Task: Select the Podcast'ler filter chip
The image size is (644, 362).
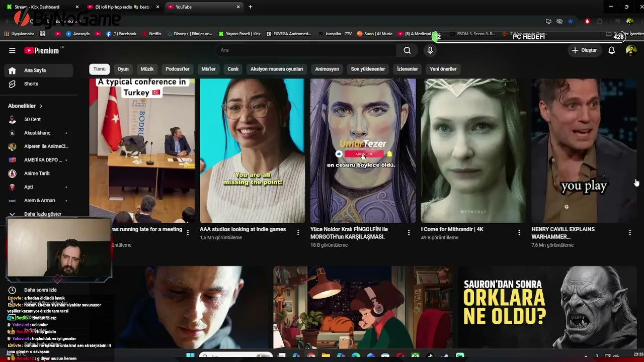Action: tap(178, 69)
